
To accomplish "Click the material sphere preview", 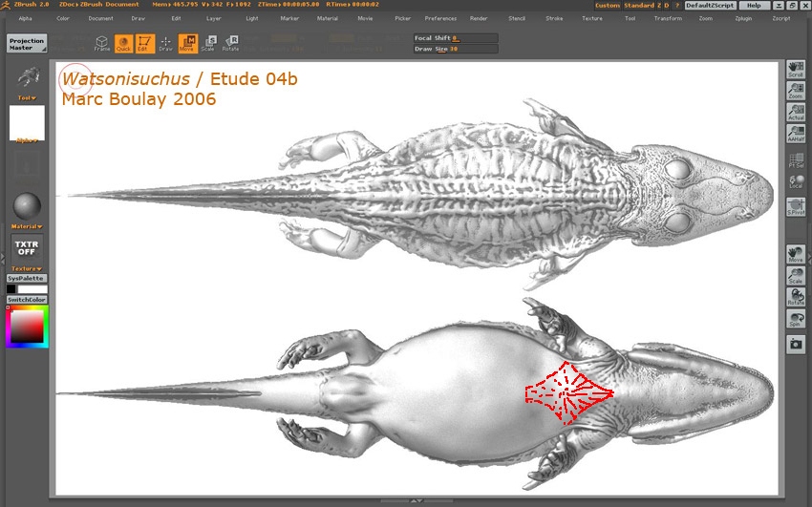I will (x=27, y=206).
